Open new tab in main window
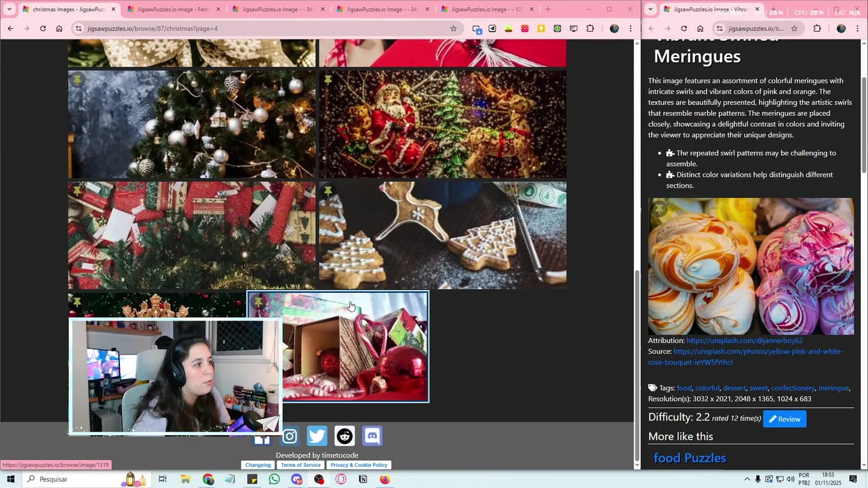 [548, 9]
